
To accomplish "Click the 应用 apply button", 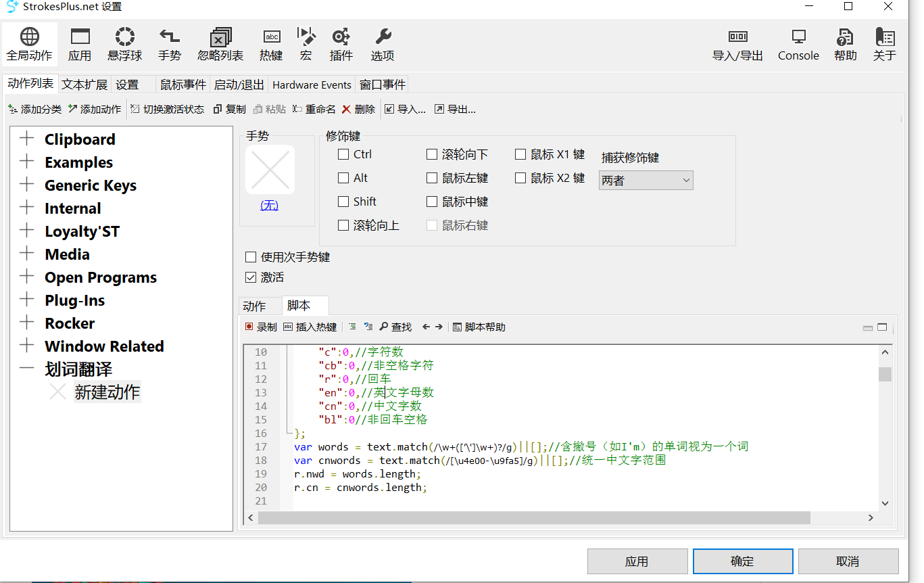I will pos(637,561).
